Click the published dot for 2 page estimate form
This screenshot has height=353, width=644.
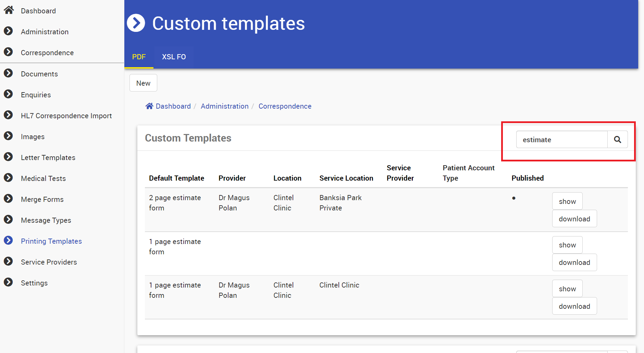[x=514, y=198]
